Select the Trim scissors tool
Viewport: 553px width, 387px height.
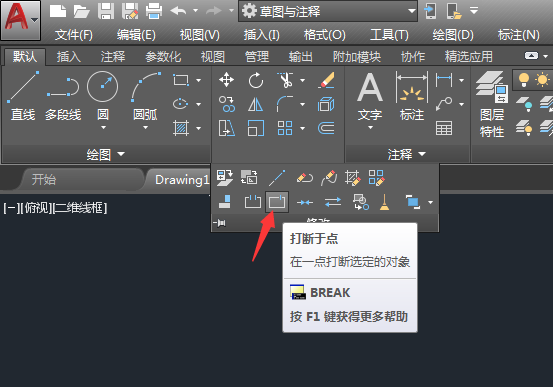click(285, 80)
